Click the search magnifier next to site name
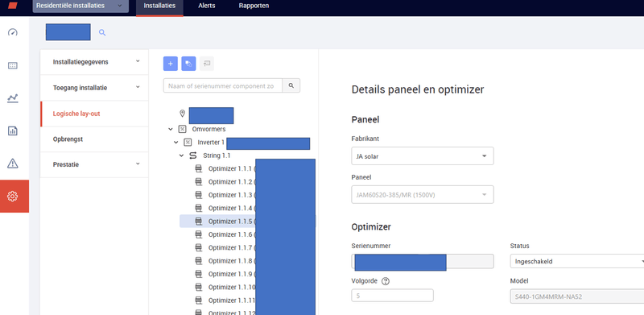This screenshot has height=315, width=644. (x=102, y=32)
